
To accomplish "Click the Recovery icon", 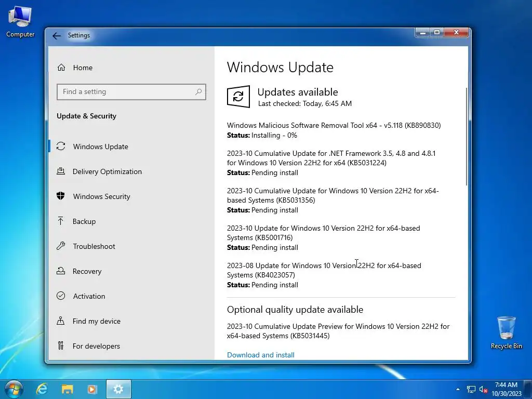I will pos(61,271).
